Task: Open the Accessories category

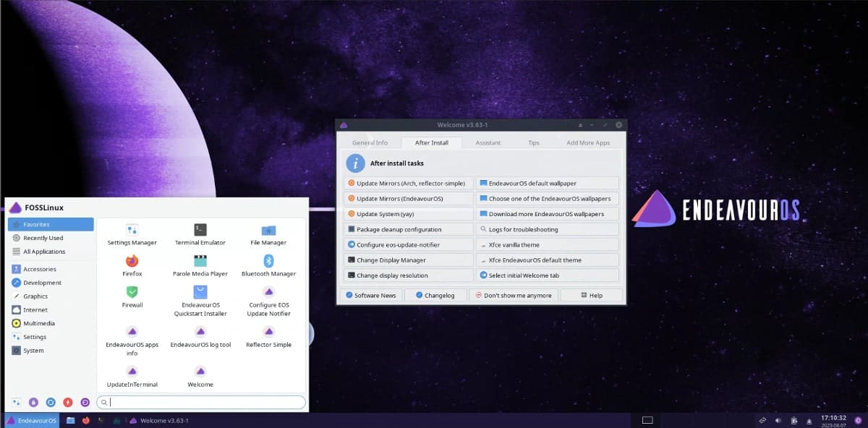Action: 51,269
